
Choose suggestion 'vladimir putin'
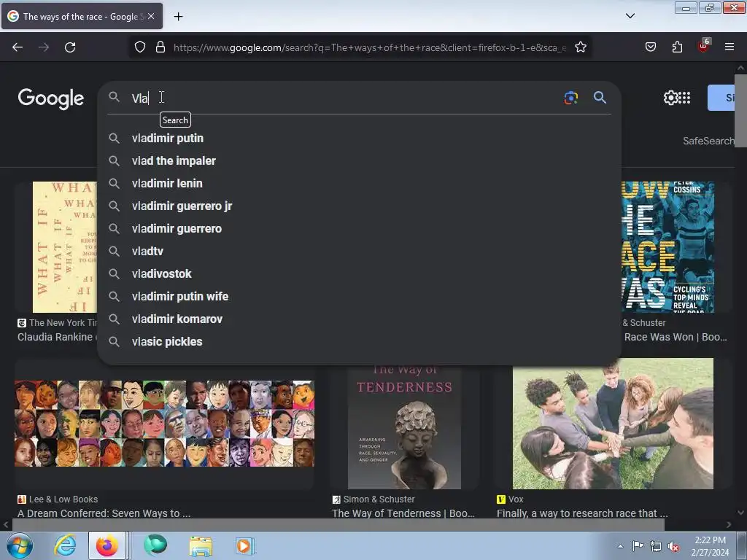point(359,138)
